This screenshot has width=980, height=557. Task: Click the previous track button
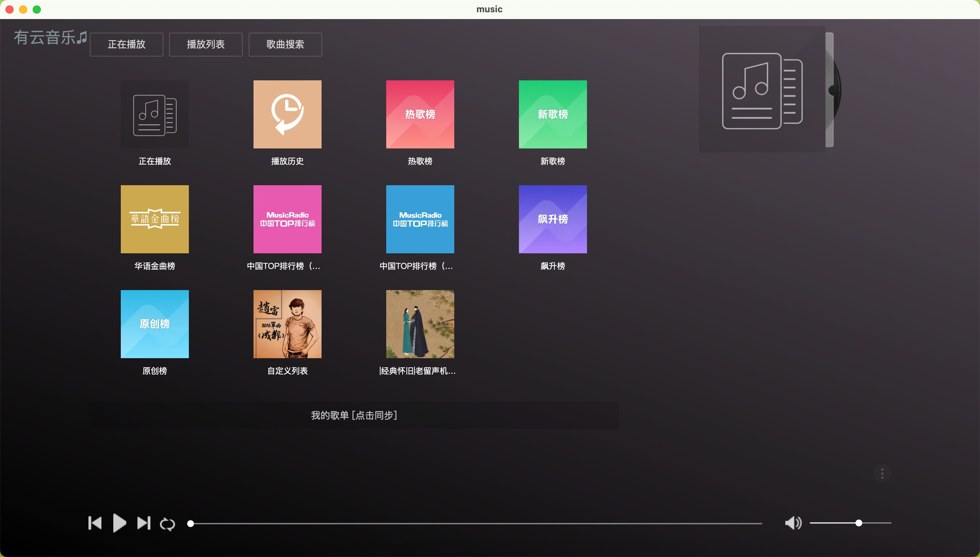tap(95, 523)
